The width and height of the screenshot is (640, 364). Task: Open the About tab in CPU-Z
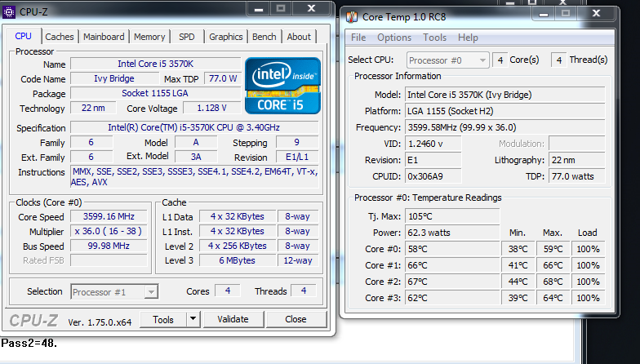pos(299,37)
